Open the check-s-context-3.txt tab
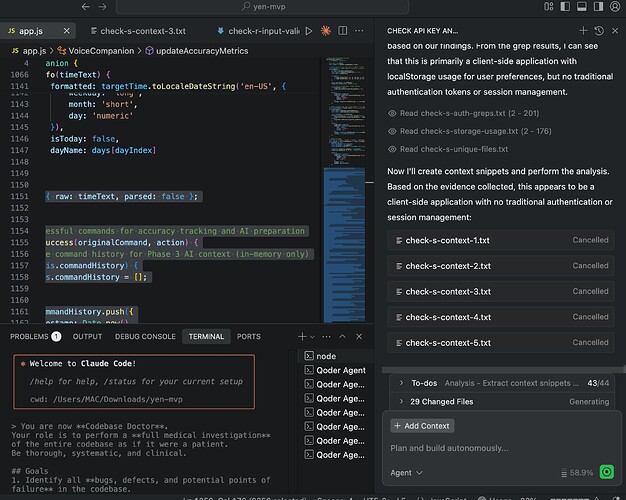 pos(139,31)
